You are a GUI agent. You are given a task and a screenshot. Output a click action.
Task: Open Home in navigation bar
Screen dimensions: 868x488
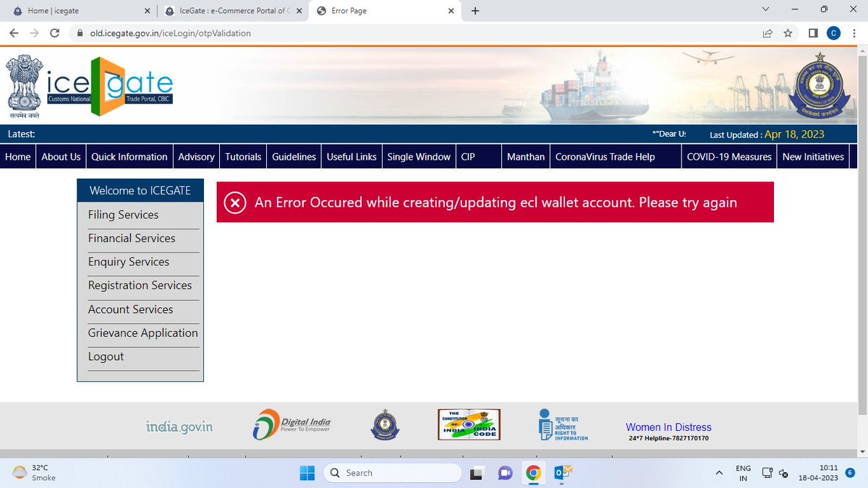(18, 157)
